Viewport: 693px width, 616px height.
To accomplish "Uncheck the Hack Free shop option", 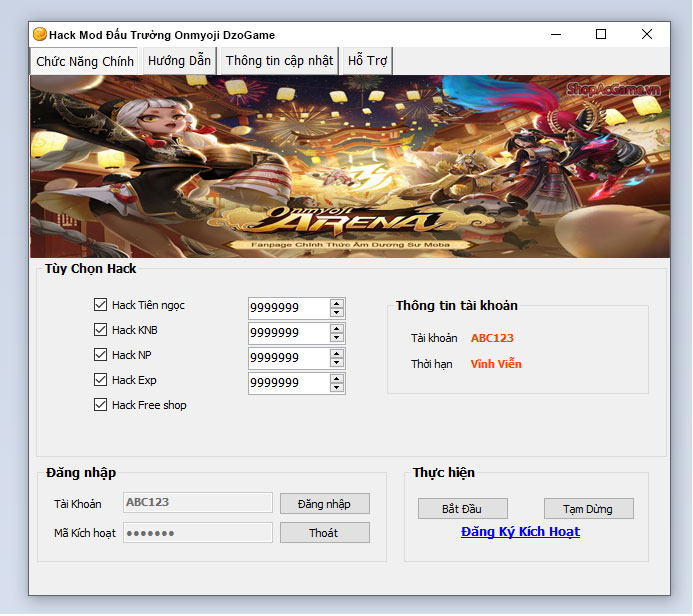I will point(100,405).
